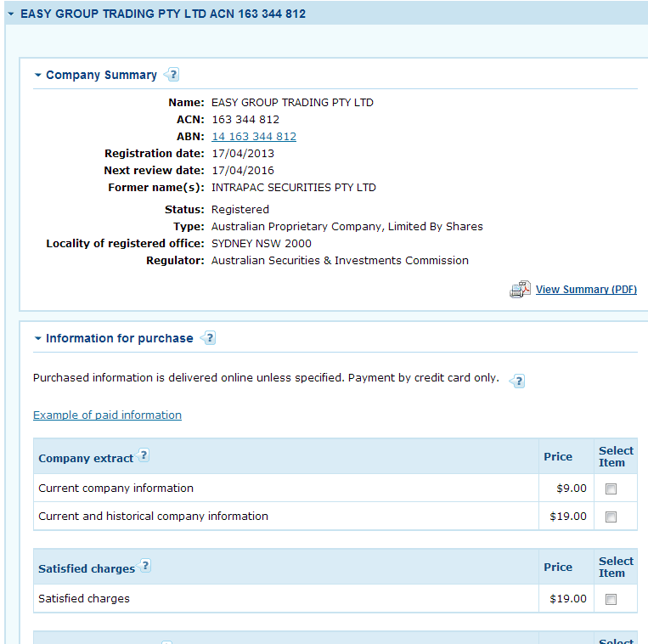Collapse the Information for purchase section arrow
This screenshot has height=644, width=648.
37,338
